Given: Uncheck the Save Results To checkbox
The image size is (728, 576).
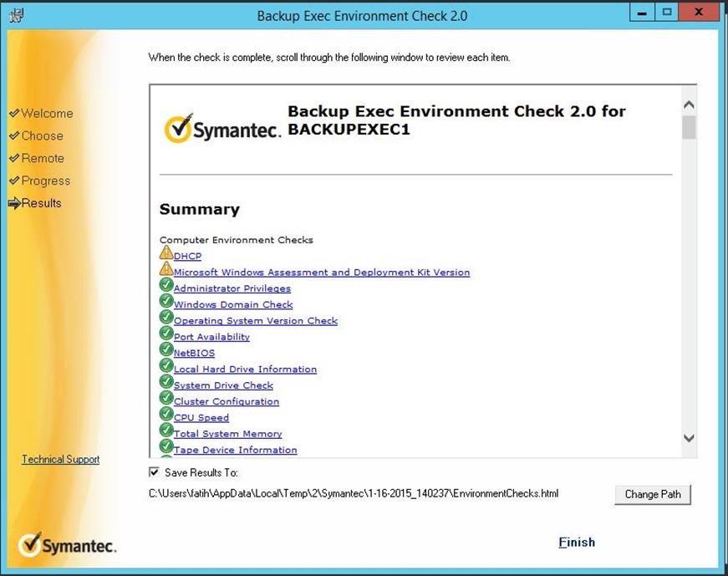Looking at the screenshot, I should [x=154, y=472].
